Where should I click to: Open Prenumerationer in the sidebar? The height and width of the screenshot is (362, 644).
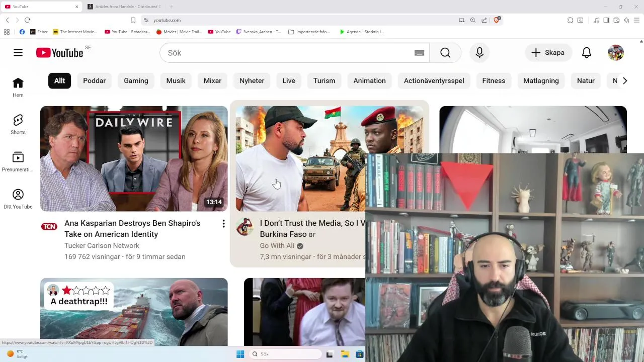pos(18,162)
